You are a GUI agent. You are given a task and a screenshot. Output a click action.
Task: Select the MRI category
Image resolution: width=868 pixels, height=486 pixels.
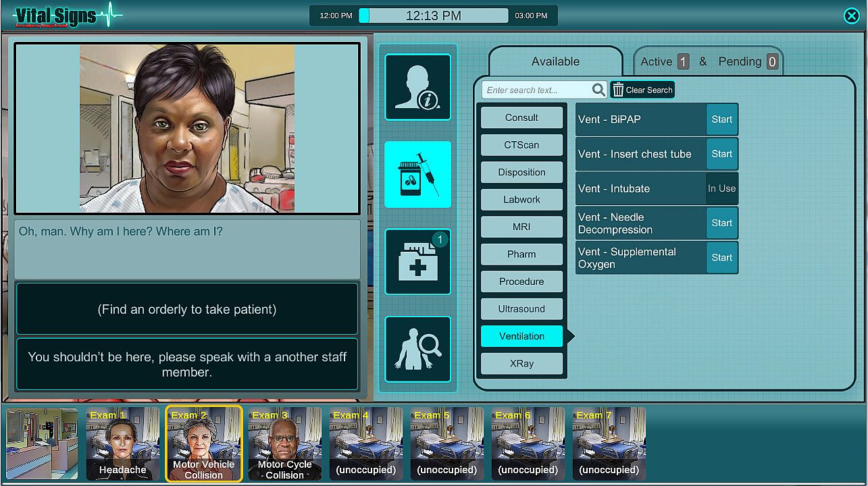pyautogui.click(x=521, y=227)
